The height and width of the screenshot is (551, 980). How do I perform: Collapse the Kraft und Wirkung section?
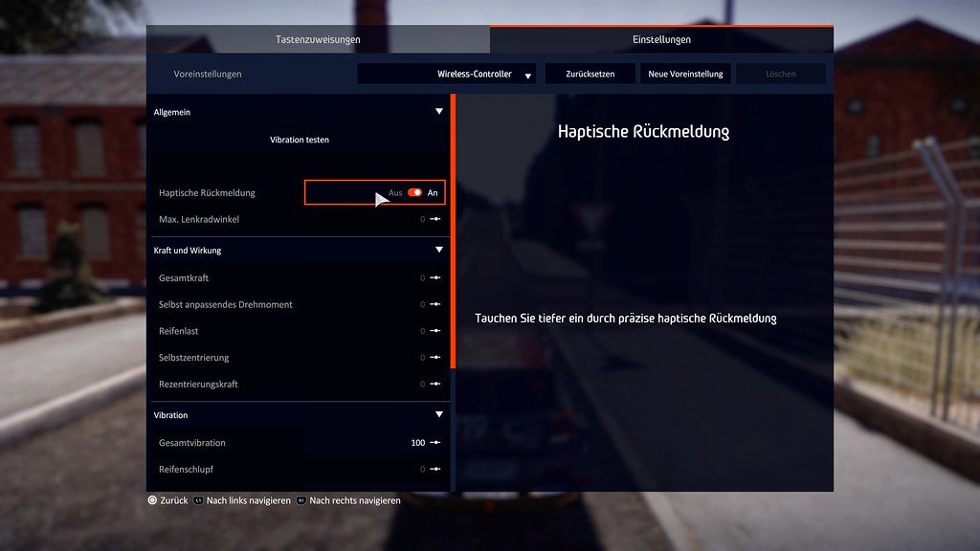(x=439, y=251)
